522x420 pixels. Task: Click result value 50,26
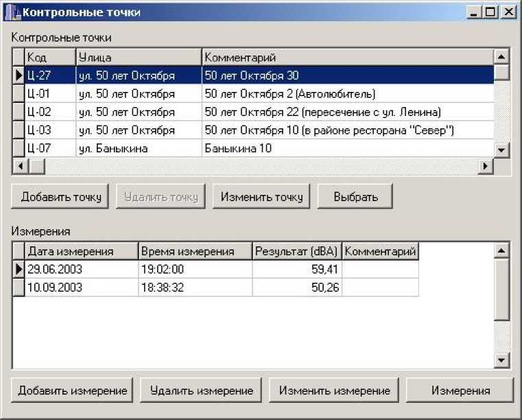click(297, 287)
